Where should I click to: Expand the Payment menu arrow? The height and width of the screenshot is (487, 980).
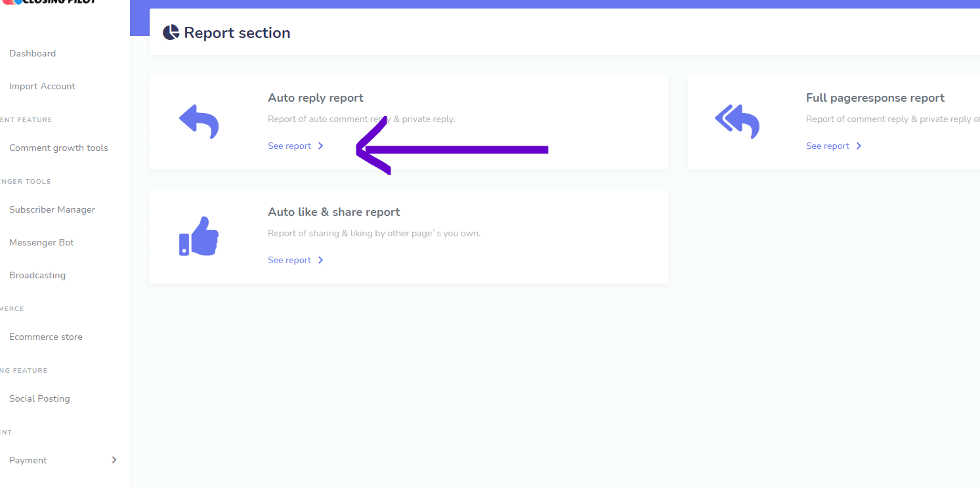click(114, 460)
